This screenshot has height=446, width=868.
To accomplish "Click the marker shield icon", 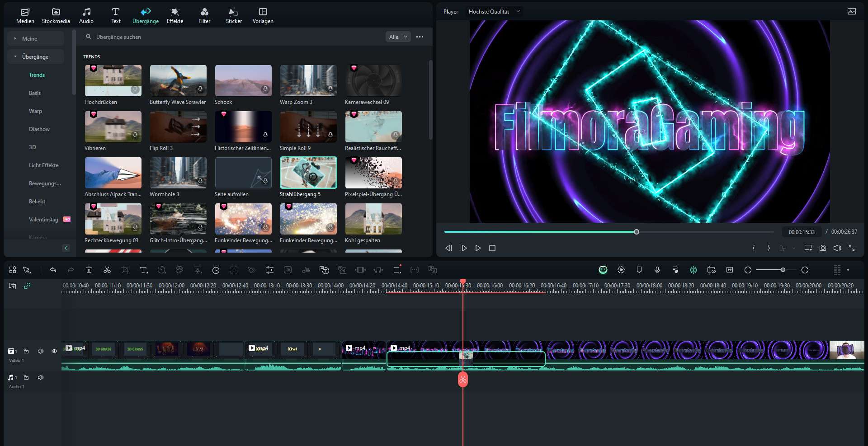I will (x=639, y=270).
